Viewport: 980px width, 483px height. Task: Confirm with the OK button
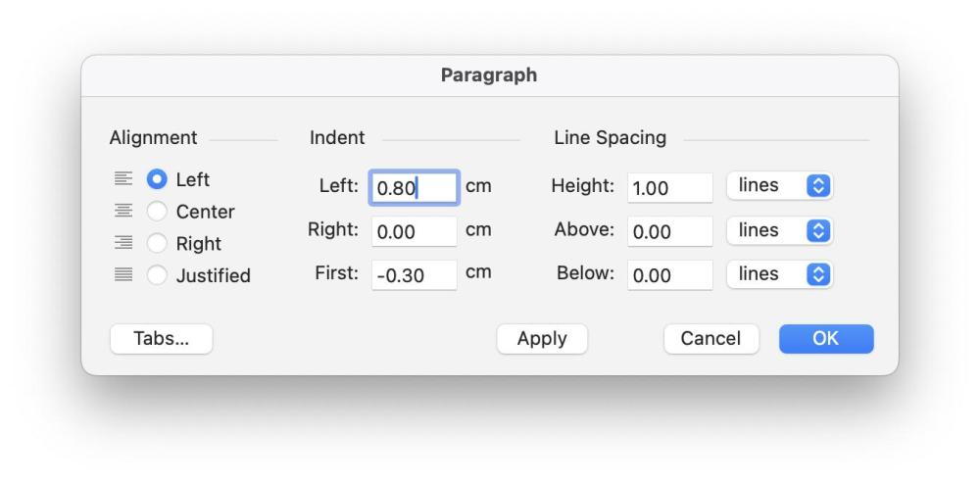[x=825, y=338]
